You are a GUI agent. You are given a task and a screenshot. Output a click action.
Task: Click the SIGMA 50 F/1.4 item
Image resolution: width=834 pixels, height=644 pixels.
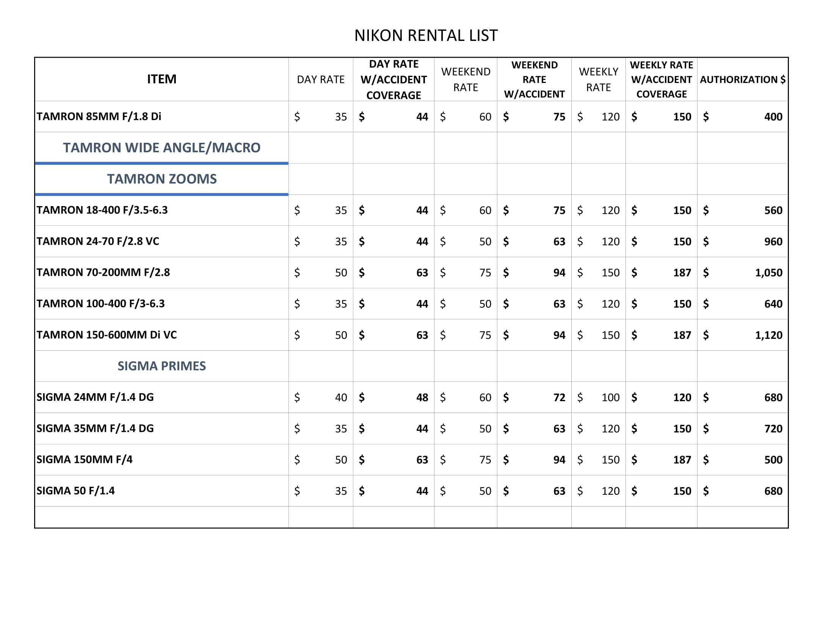(75, 491)
